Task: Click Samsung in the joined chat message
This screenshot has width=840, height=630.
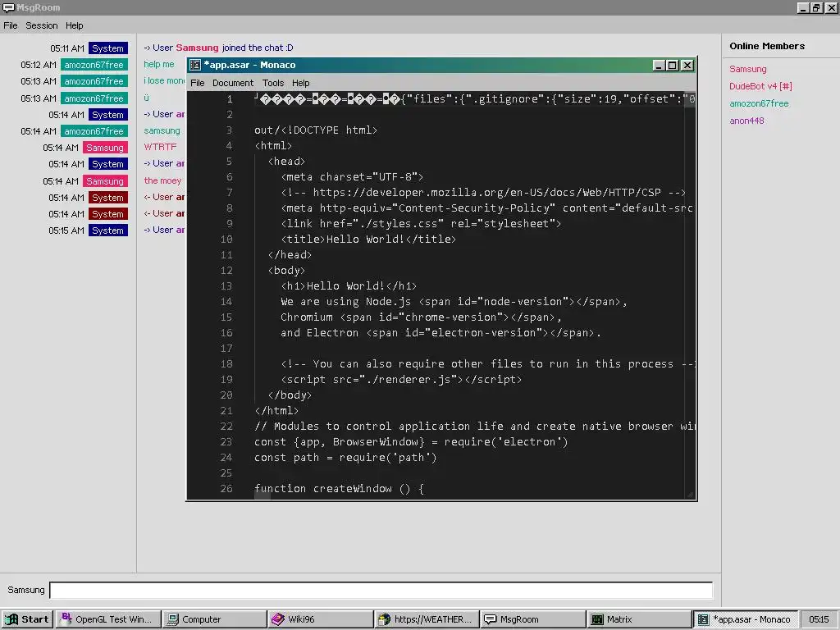Action: coord(197,48)
